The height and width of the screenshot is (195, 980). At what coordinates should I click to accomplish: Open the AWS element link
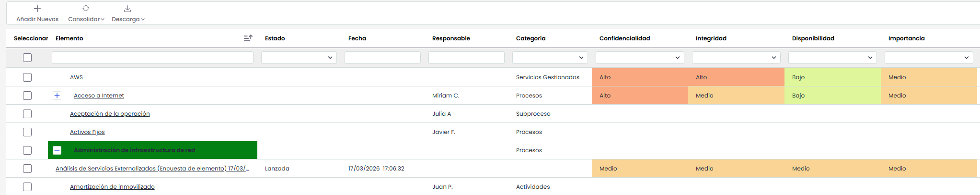click(x=76, y=77)
